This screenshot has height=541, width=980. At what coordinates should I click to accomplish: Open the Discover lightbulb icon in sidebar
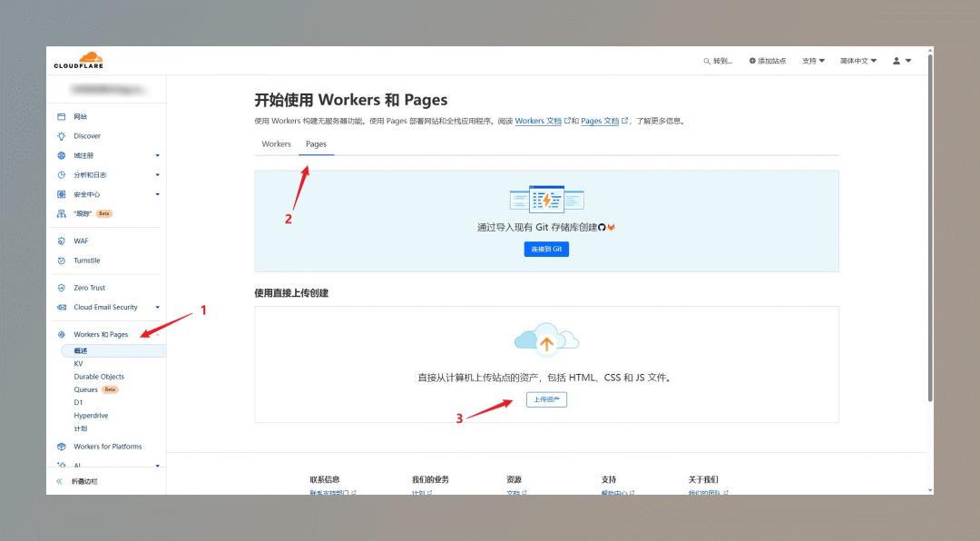tap(62, 136)
